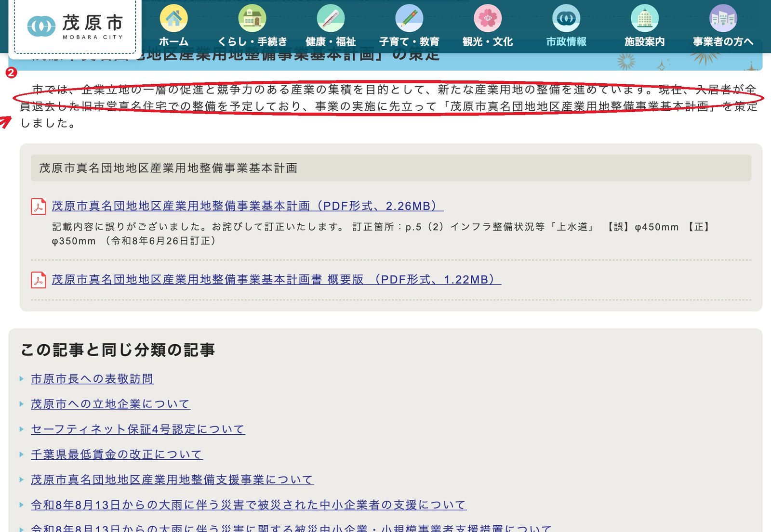Click PDF icon beside 基本計画 2.26MB
The width and height of the screenshot is (771, 532).
coord(39,206)
